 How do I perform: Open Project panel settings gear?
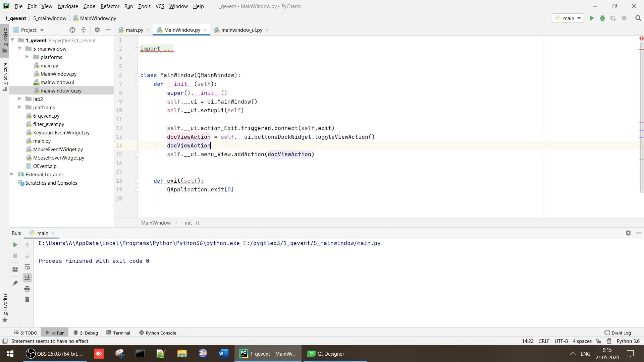tap(97, 30)
